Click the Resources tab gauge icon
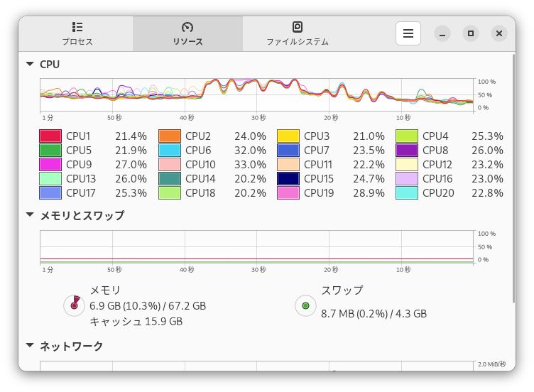The width and height of the screenshot is (534, 392). [187, 27]
